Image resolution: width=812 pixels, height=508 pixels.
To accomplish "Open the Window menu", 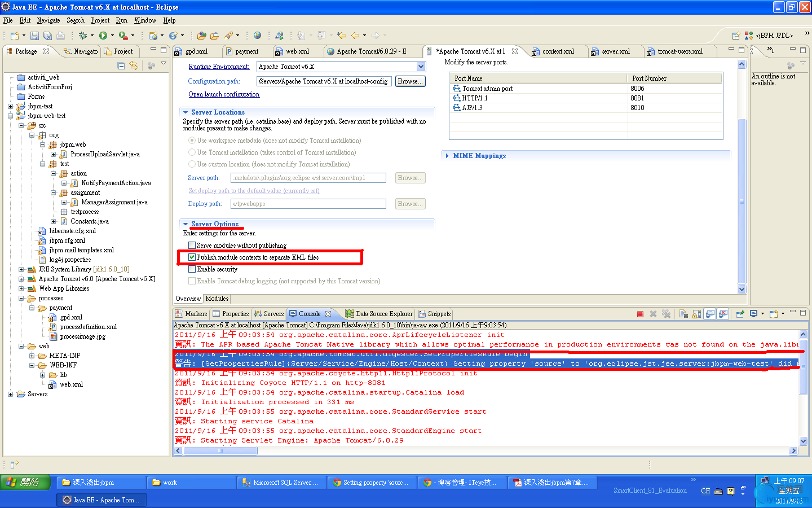I will pos(145,20).
